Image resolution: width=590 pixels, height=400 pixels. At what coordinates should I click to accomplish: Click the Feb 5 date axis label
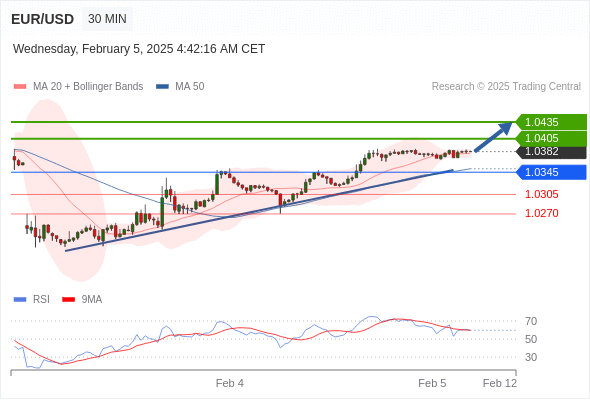[x=432, y=383]
